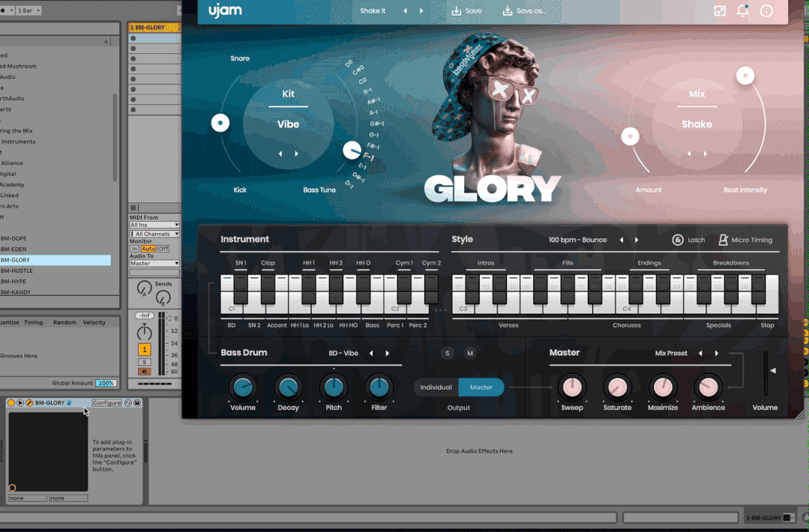809x532 pixels.
Task: Select BM-GLORY in the browser list
Action: pyautogui.click(x=55, y=260)
